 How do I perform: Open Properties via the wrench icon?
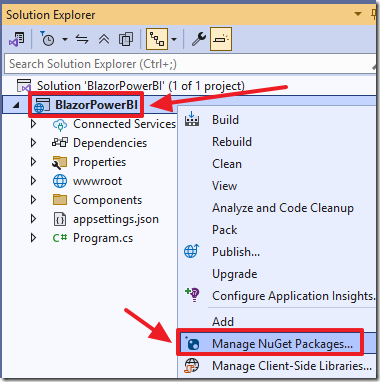tap(198, 40)
